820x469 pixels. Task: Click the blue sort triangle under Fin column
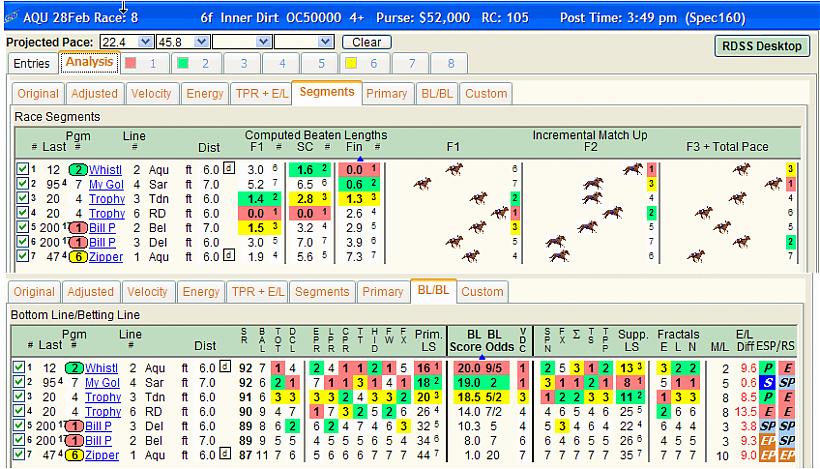pyautogui.click(x=360, y=158)
